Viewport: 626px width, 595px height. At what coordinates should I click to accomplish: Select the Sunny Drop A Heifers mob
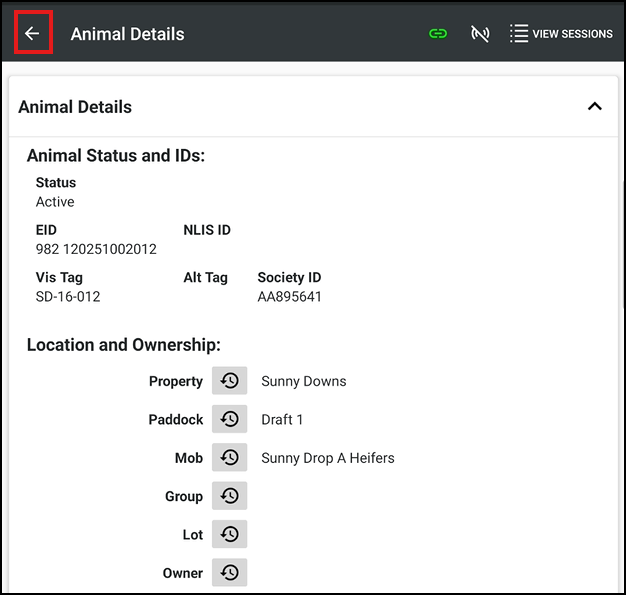click(x=328, y=458)
